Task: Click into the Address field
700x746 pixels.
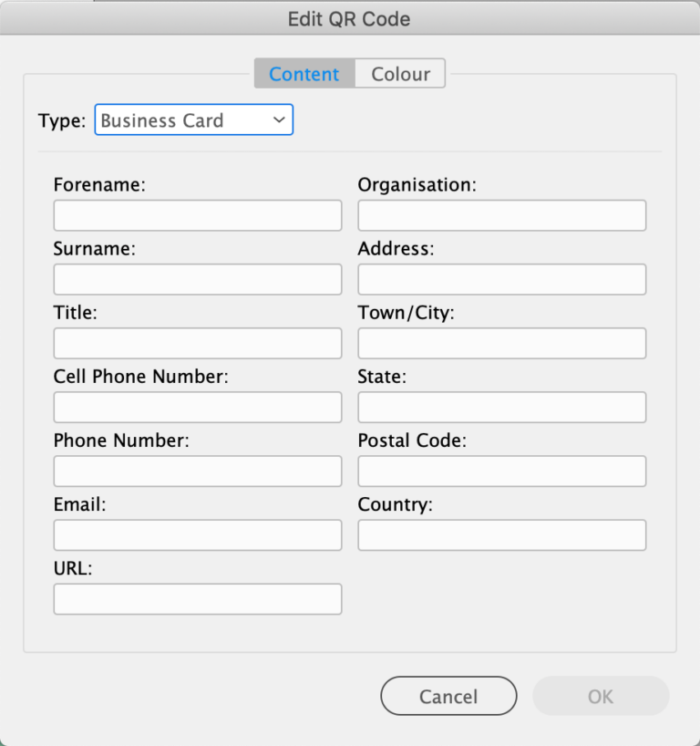Action: [x=501, y=280]
